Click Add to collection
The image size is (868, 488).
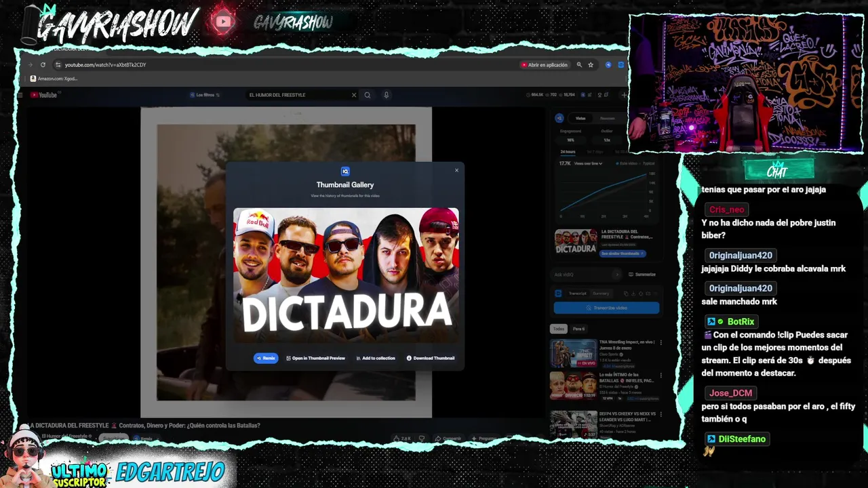point(376,358)
